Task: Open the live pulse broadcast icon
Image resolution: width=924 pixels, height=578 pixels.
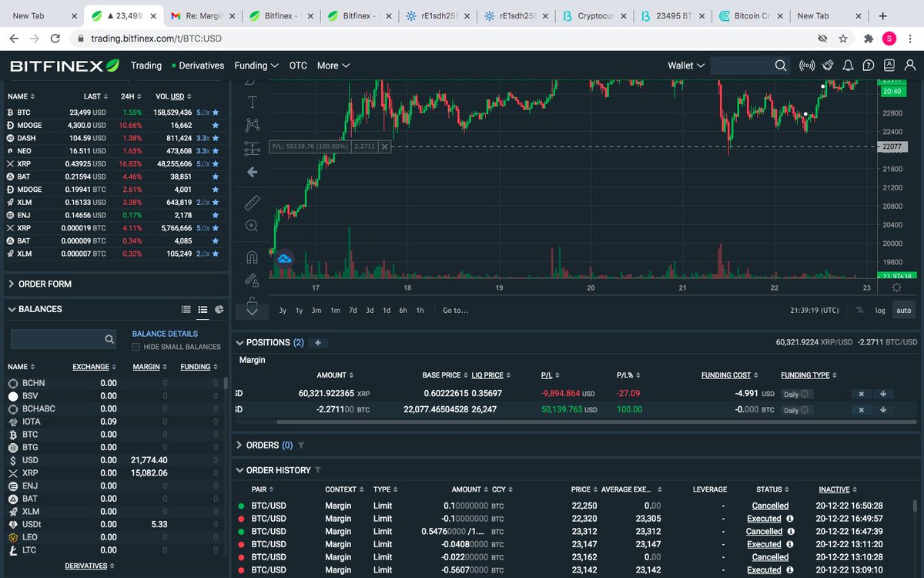Action: tap(807, 66)
